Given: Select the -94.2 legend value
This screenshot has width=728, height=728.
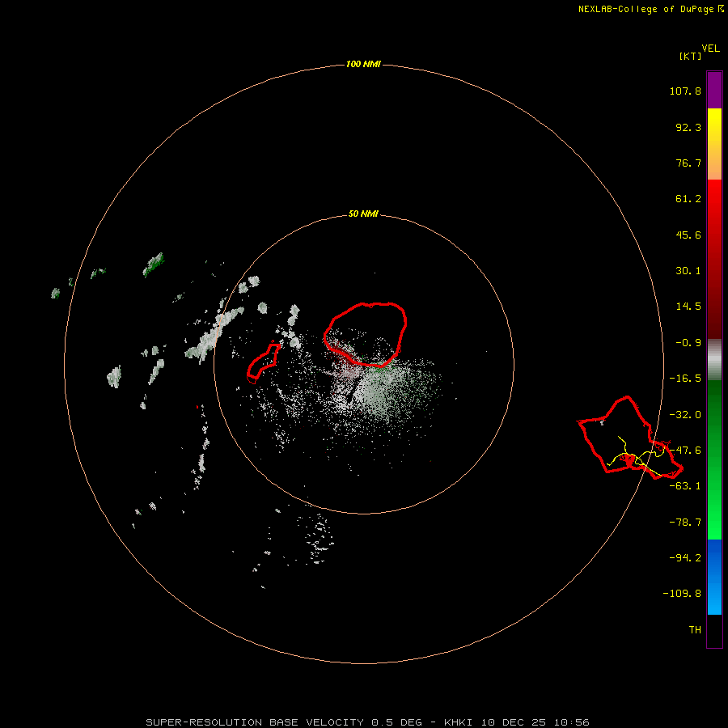Looking at the screenshot, I should tap(685, 557).
